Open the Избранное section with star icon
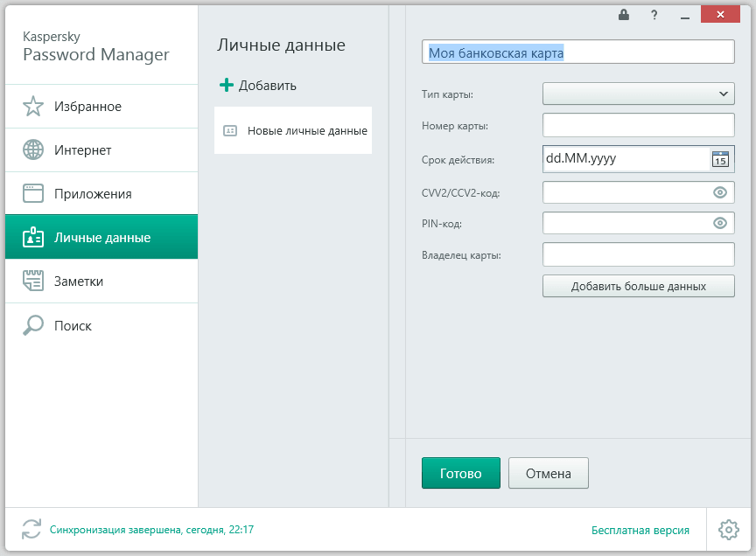756x556 pixels. tap(32, 106)
